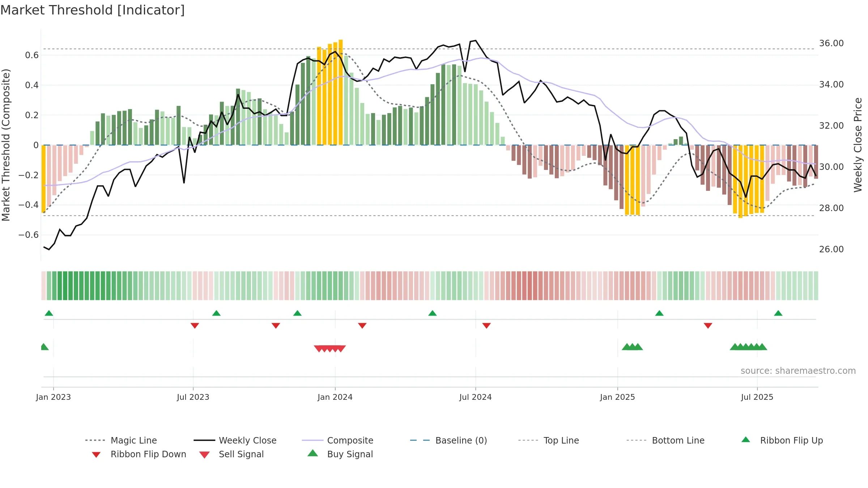
Task: Toggle the Ribbon Flip Up legend entry
Action: click(782, 440)
